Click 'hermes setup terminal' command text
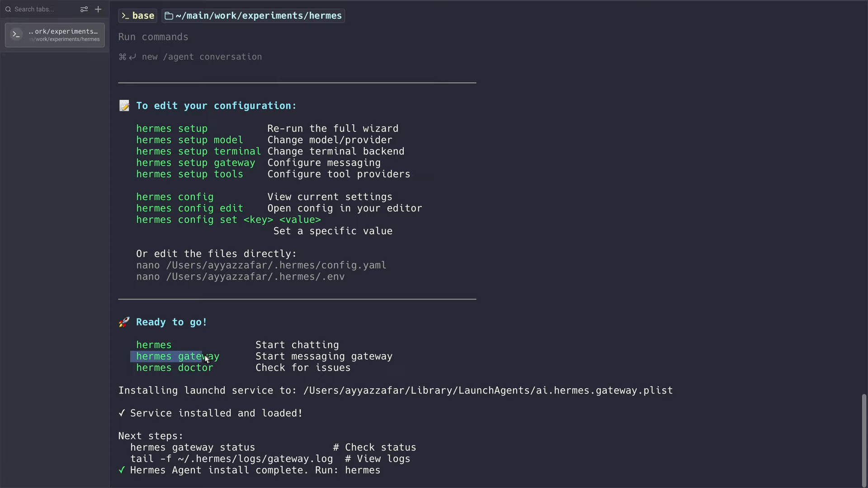 tap(198, 151)
